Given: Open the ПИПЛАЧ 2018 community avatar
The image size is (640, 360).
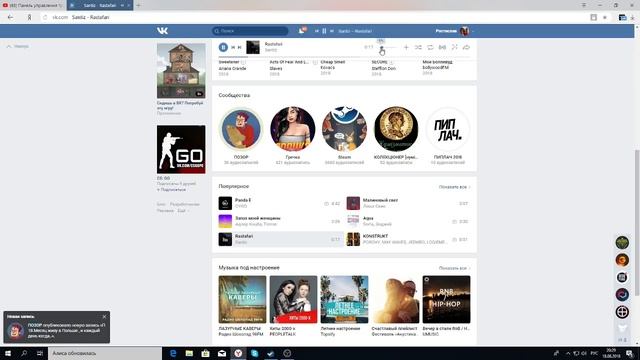Looking at the screenshot, I should click(447, 129).
